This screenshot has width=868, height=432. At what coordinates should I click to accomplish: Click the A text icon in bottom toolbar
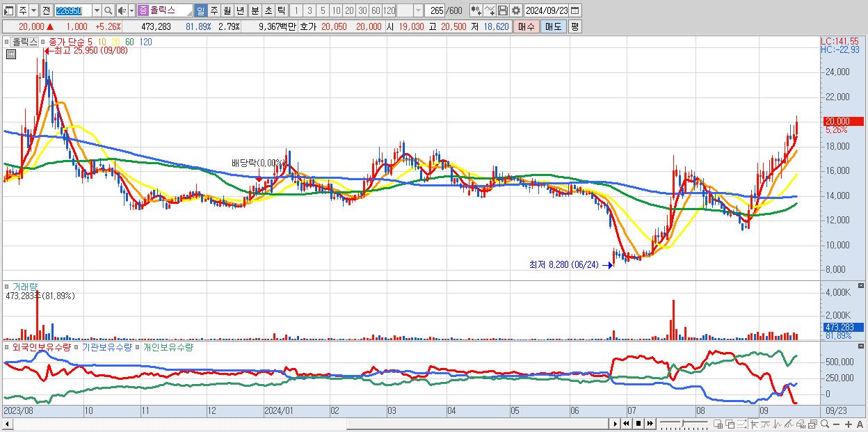point(860,424)
